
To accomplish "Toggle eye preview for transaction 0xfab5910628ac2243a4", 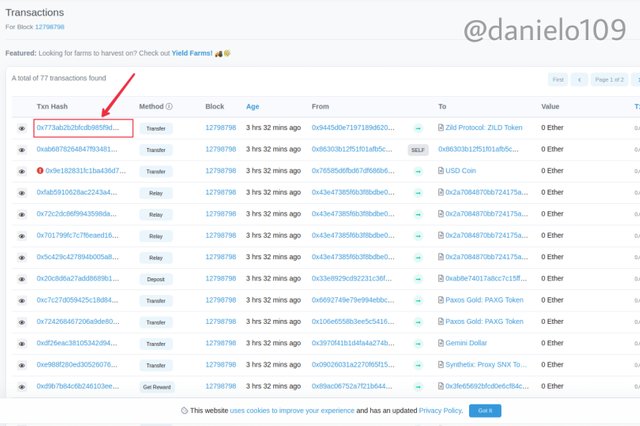I will (22, 193).
